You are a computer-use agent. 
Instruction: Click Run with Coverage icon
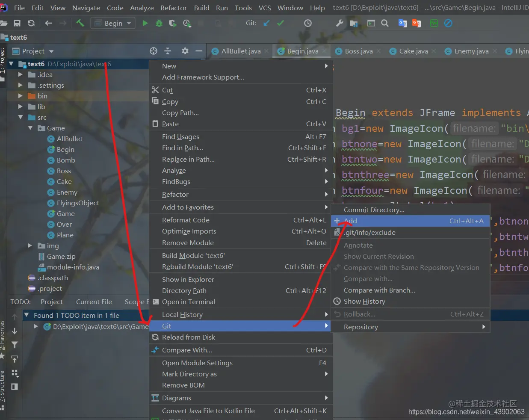tap(172, 23)
